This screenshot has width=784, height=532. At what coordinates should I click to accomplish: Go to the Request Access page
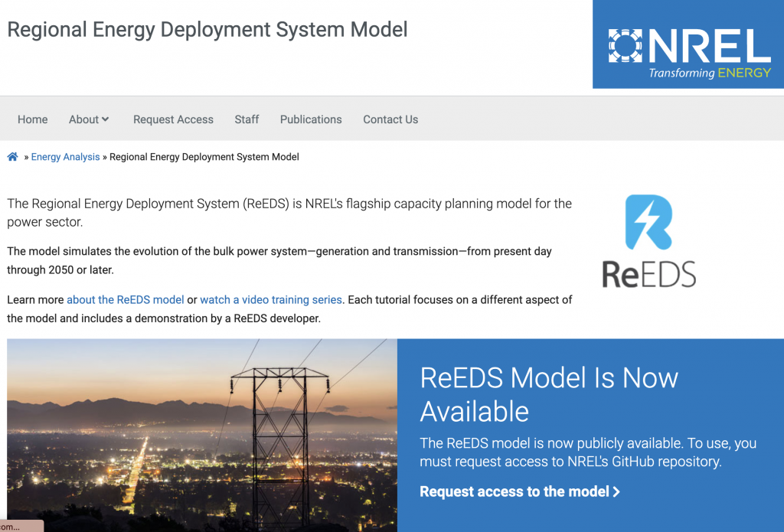pos(173,119)
